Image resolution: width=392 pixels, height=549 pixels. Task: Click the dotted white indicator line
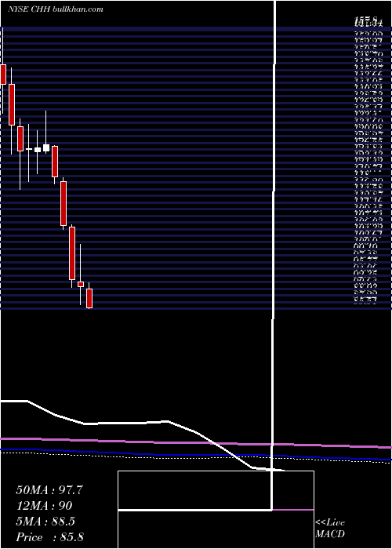tap(196, 456)
